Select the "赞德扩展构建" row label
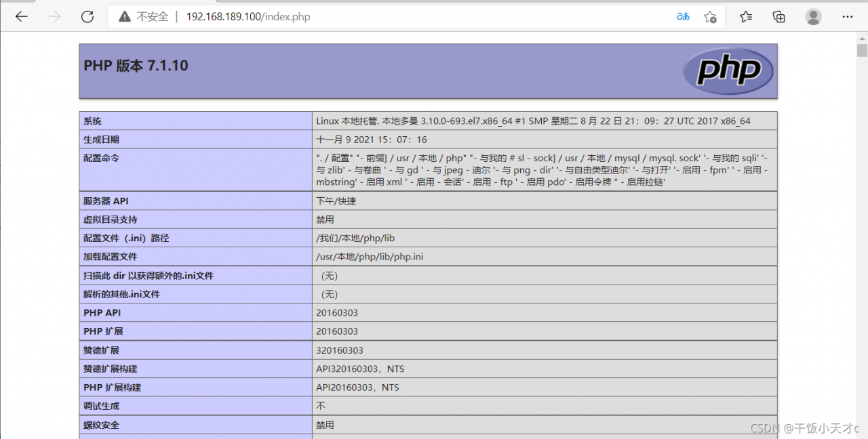The width and height of the screenshot is (868, 439). pyautogui.click(x=110, y=369)
